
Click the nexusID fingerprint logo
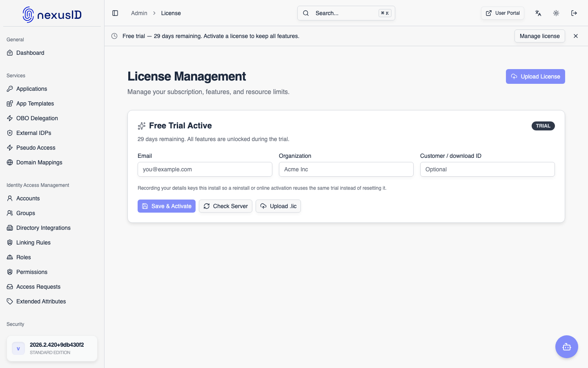[28, 15]
